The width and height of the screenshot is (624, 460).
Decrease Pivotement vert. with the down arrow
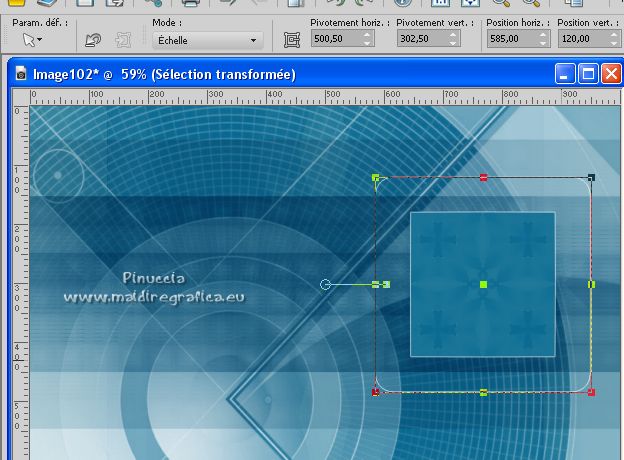click(x=453, y=43)
